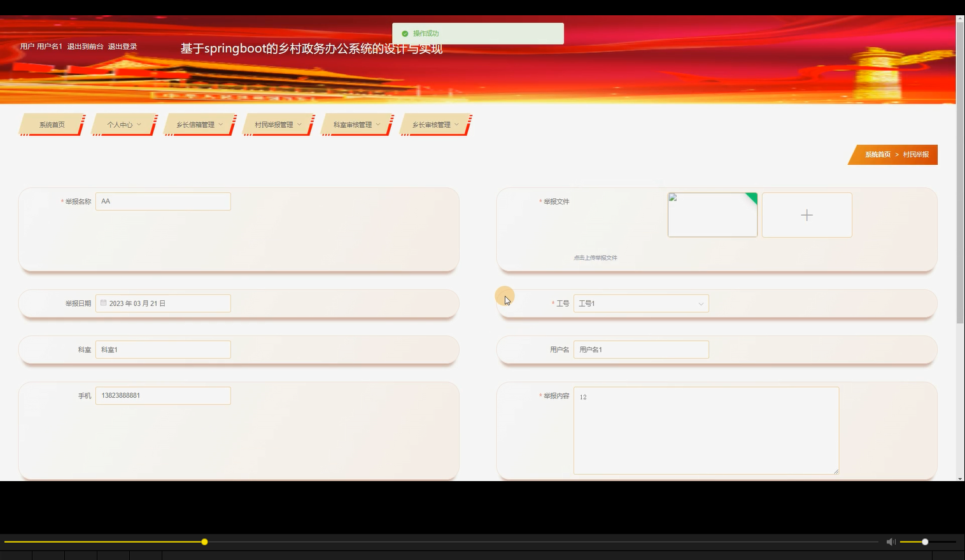Click the scrollbar down arrow

point(960,478)
